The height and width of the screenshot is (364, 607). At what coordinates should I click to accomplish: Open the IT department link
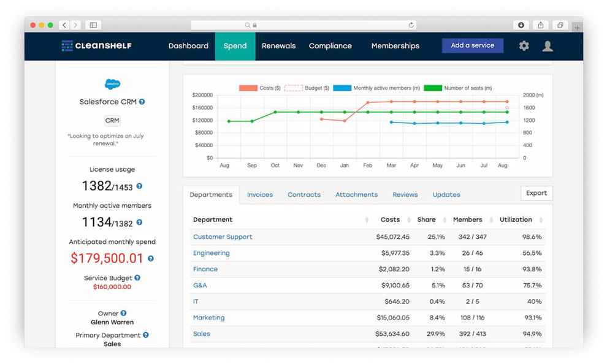pyautogui.click(x=196, y=301)
